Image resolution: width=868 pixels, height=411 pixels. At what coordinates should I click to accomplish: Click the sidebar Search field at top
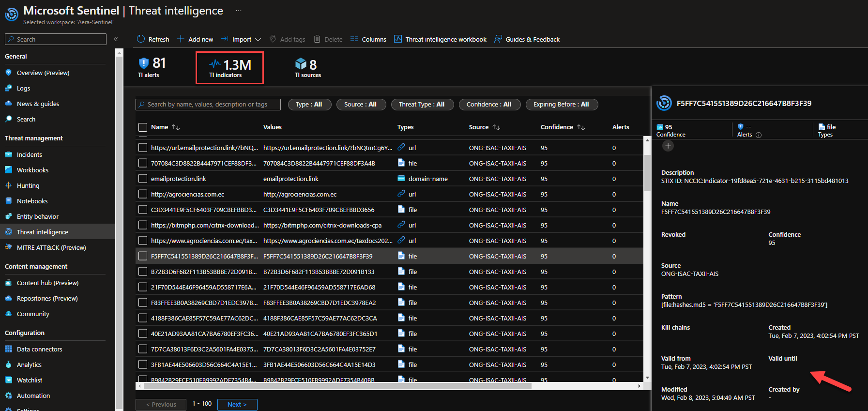[x=56, y=39]
